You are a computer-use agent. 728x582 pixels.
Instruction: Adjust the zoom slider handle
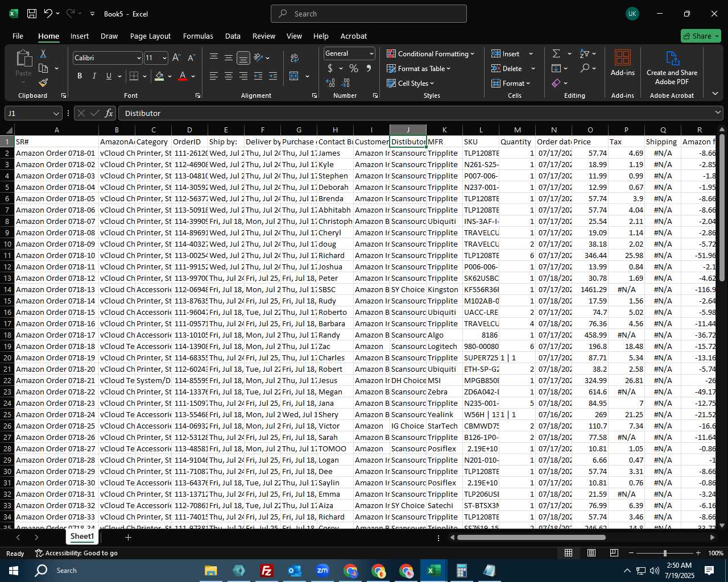click(x=665, y=553)
